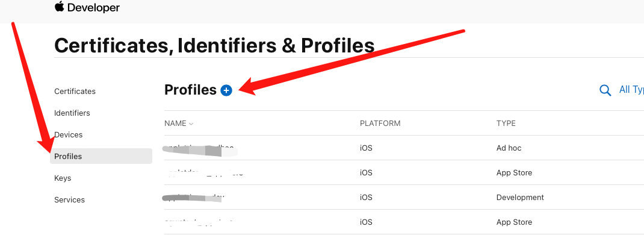Viewport: 644px width, 235px height.
Task: Click Certificates, Identifiers & Profiles title
Action: pos(214,45)
